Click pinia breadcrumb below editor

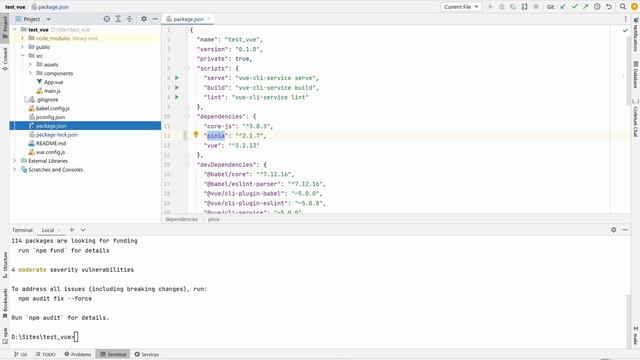[214, 219]
